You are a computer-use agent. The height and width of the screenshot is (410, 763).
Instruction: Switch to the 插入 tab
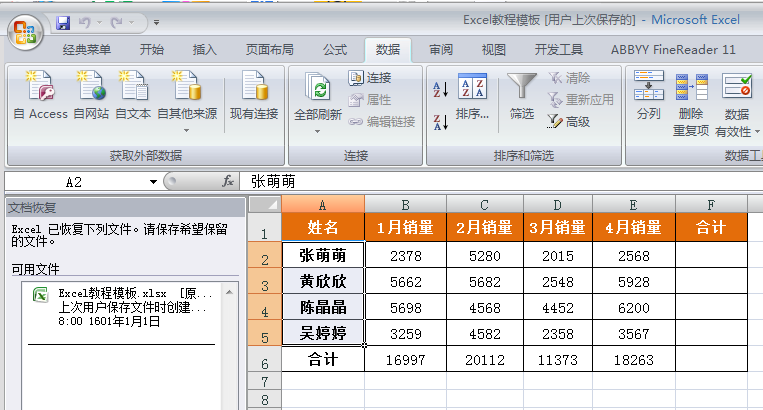(x=204, y=50)
